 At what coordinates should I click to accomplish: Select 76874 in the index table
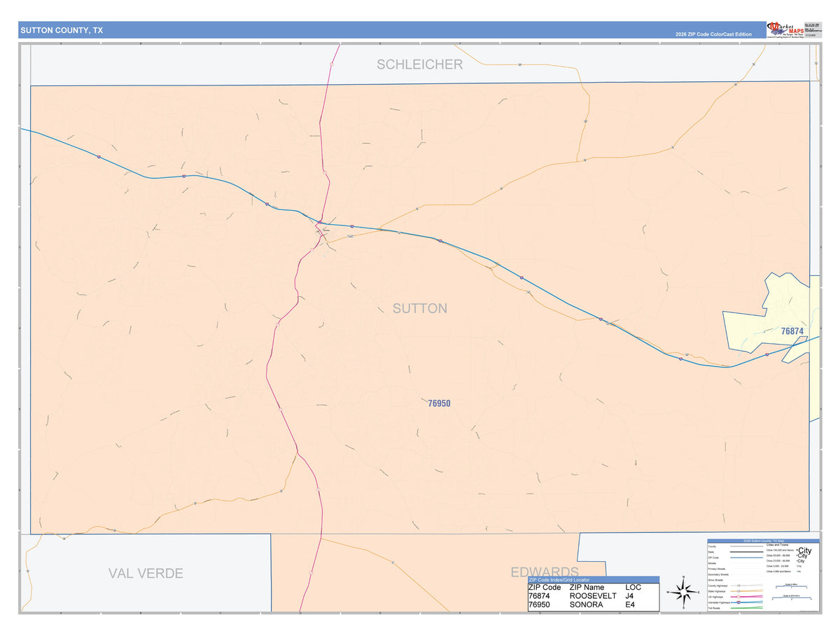pyautogui.click(x=540, y=596)
